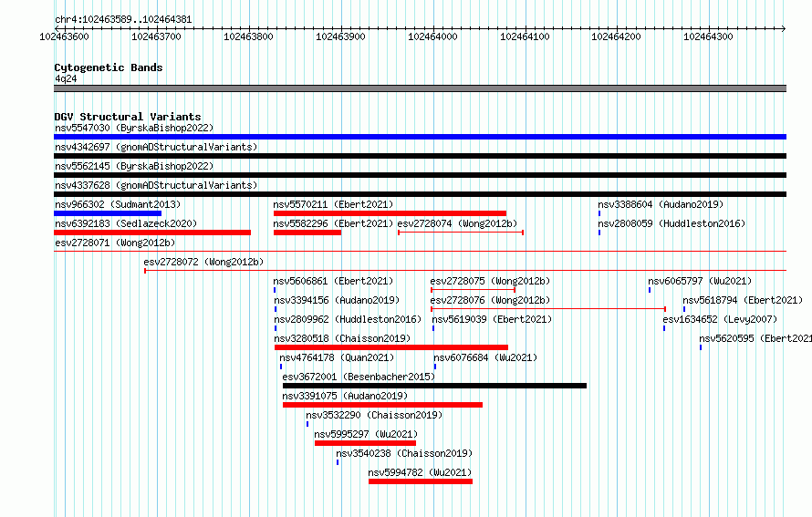
Task: Click the red nsv3391075 variant bar
Action: click(382, 405)
